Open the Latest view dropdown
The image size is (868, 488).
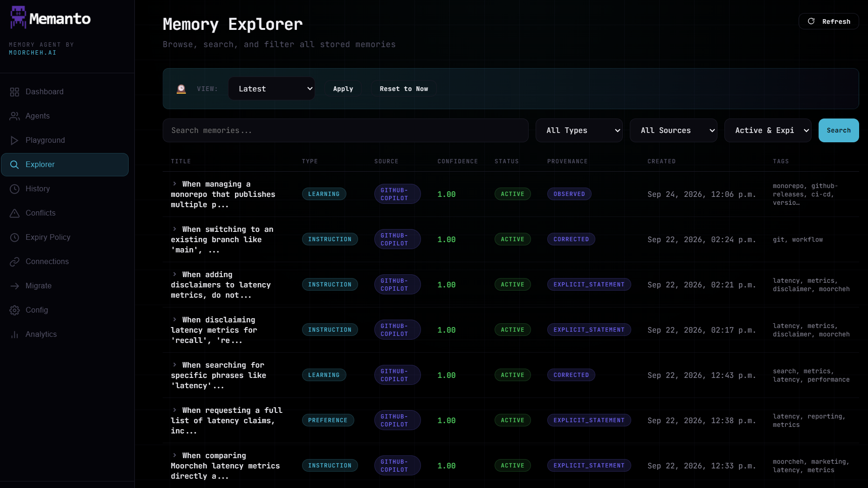[271, 89]
